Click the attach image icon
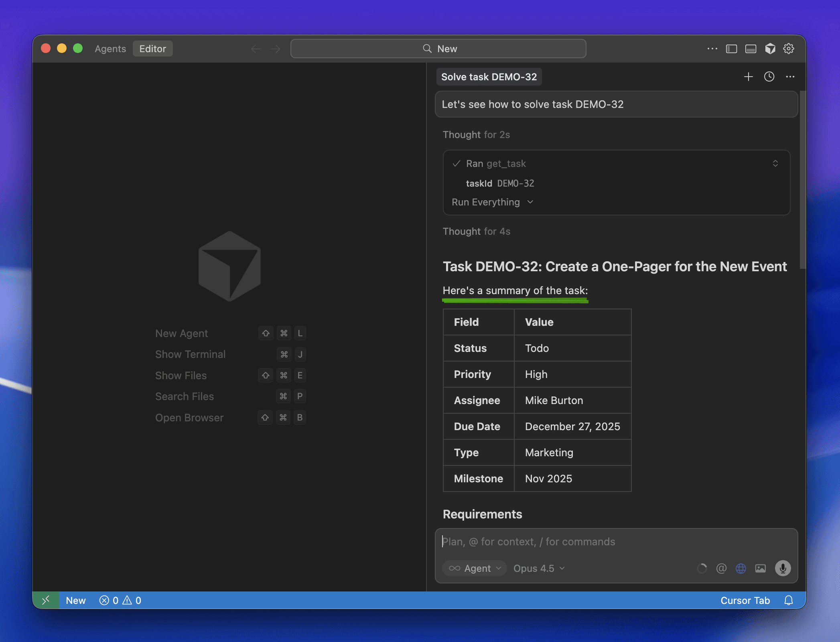The width and height of the screenshot is (840, 642). coord(761,568)
